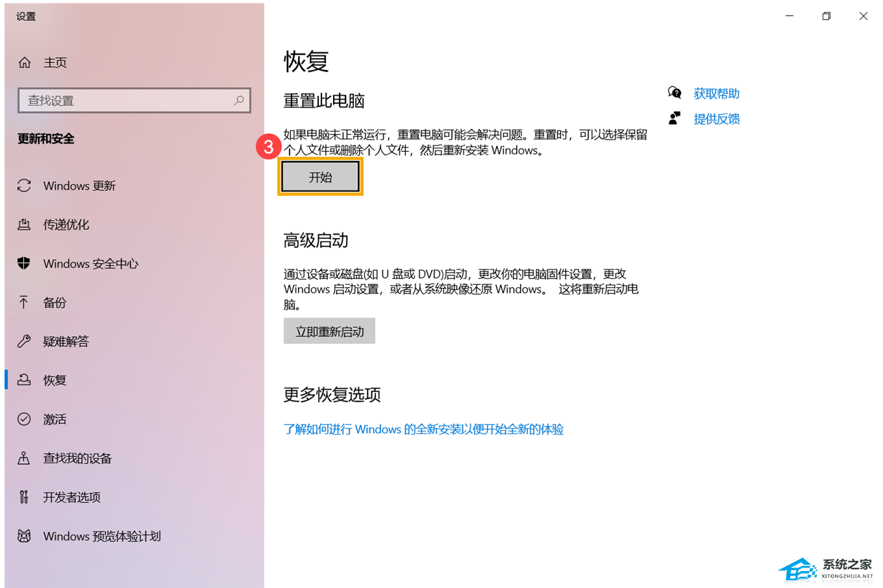Image resolution: width=883 pixels, height=588 pixels.
Task: Click the 查找我的设备 locator icon
Action: (x=25, y=458)
